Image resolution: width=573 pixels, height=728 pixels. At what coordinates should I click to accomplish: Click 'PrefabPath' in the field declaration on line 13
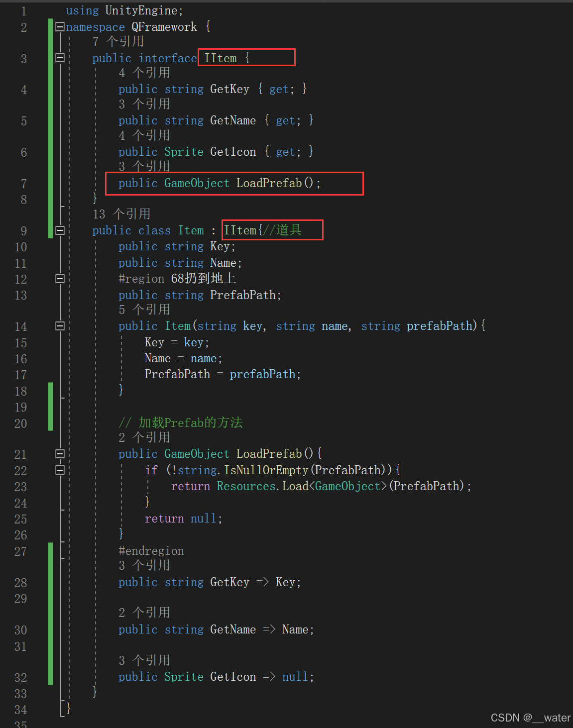[243, 295]
